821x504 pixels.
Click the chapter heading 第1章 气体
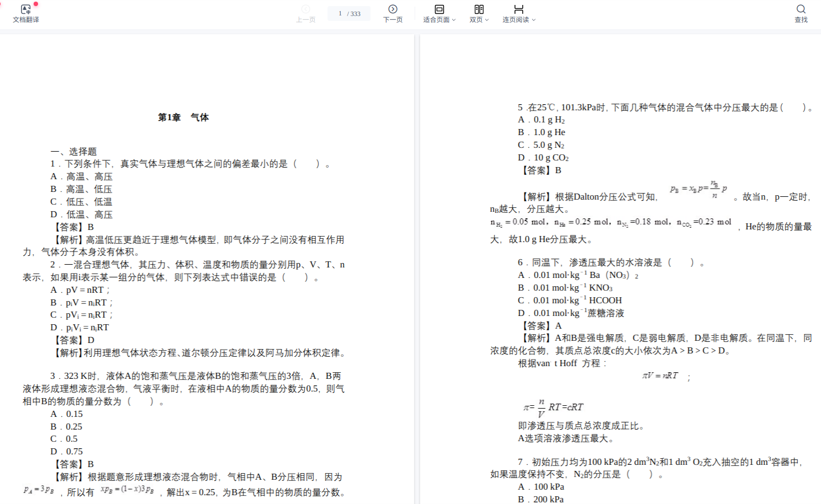click(183, 117)
